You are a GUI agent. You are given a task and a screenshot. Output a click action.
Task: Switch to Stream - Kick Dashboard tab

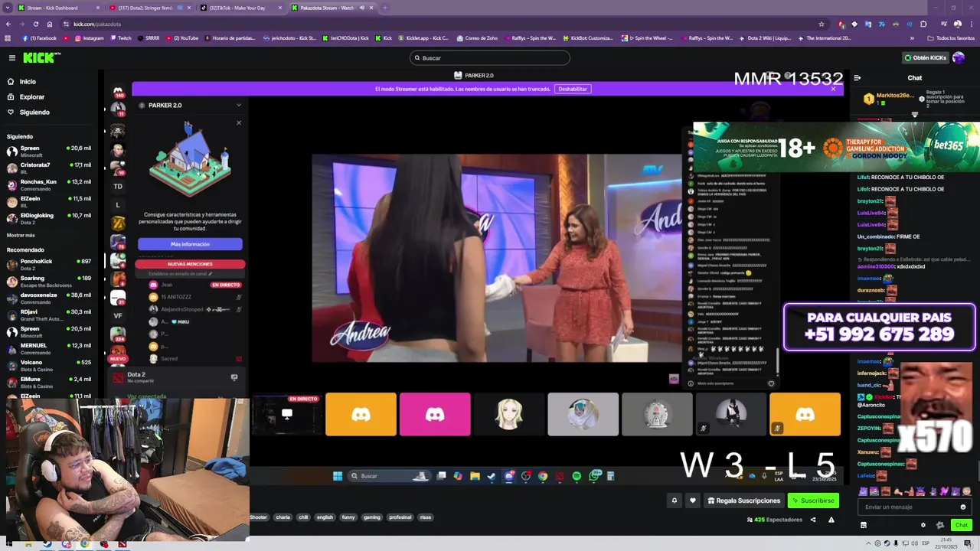57,8
